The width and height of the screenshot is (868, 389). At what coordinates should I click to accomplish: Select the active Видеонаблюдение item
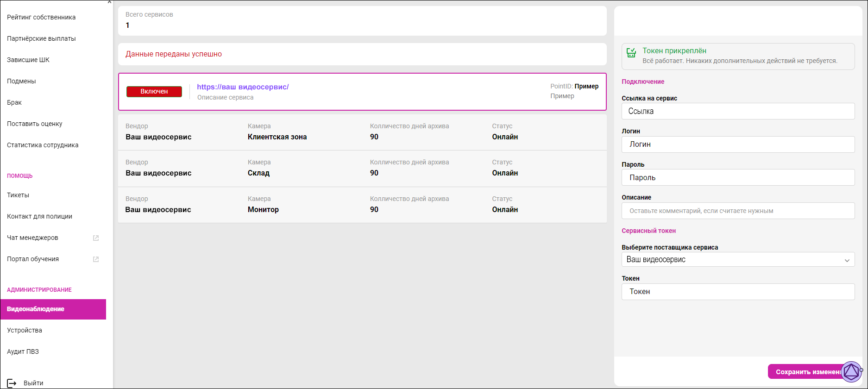53,309
